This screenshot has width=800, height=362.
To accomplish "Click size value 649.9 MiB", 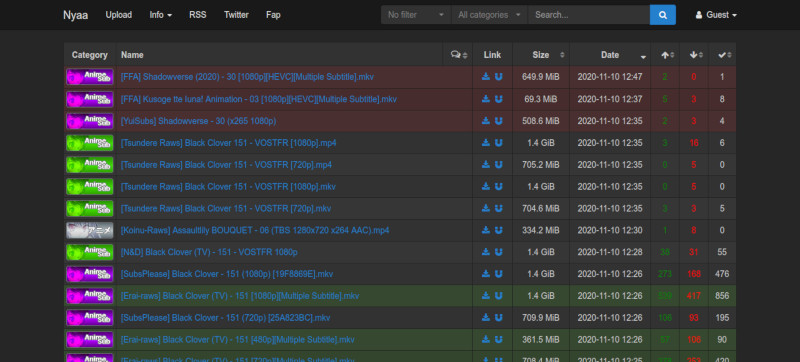I will (x=541, y=77).
